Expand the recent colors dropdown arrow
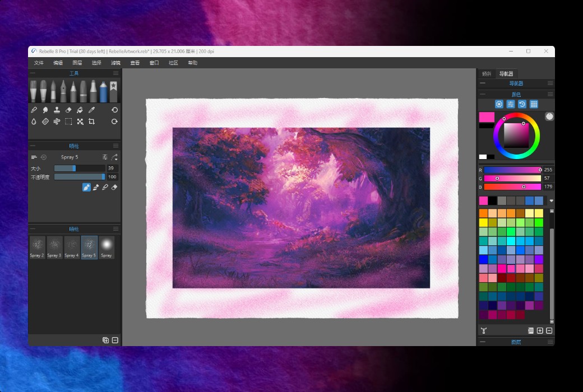583x392 pixels. [x=551, y=200]
